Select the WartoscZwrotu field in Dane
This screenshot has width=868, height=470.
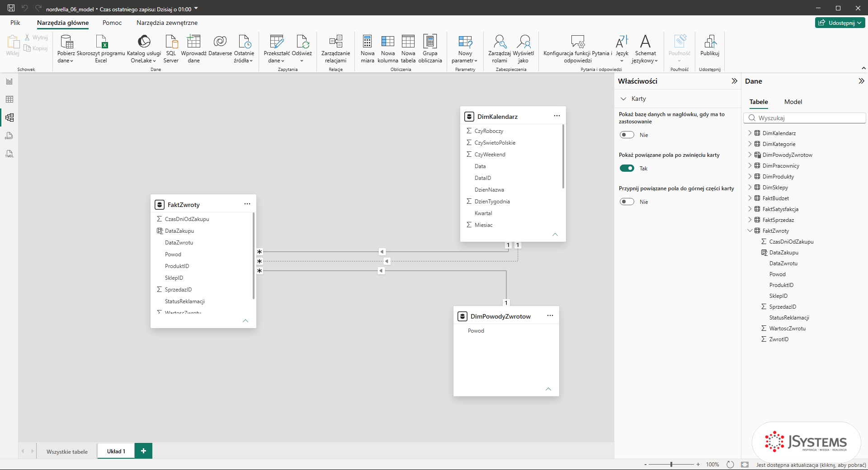[x=787, y=328]
